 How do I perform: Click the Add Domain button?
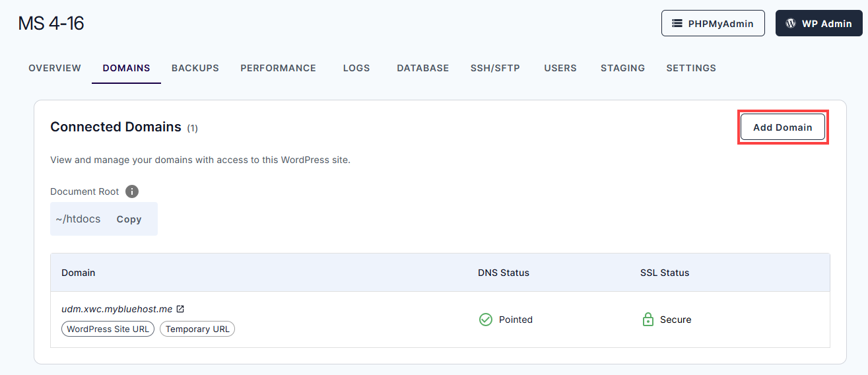[783, 127]
